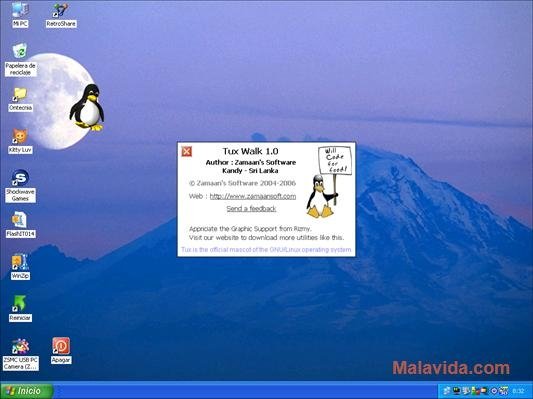This screenshot has height=399, width=533.
Task: Select the Apagar shortcut icon
Action: (x=61, y=350)
